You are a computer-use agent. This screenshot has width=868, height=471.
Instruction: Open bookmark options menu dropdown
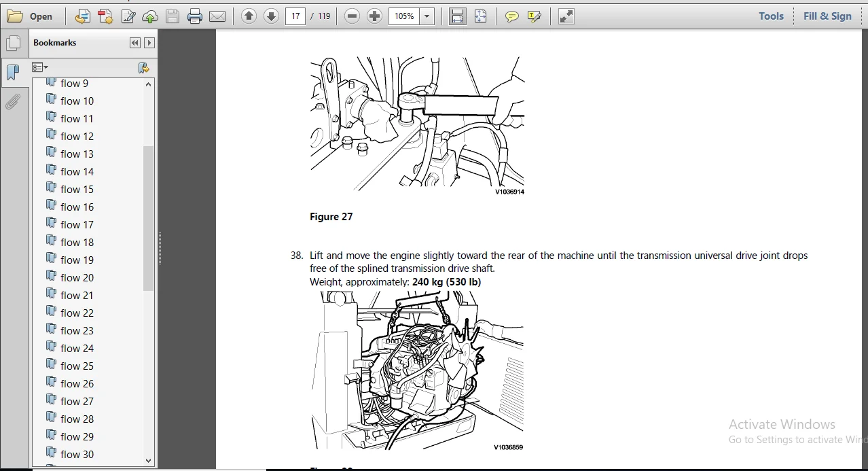tap(40, 67)
